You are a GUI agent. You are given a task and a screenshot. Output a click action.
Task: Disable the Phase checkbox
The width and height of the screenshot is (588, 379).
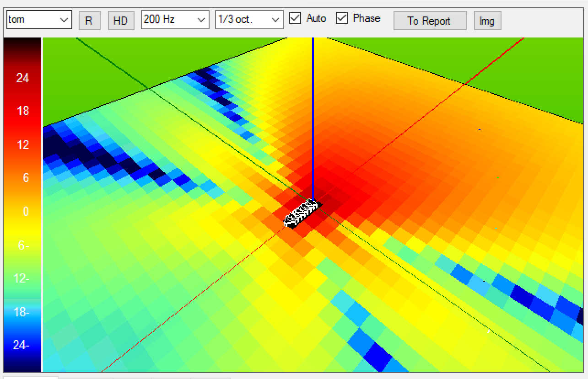(341, 18)
